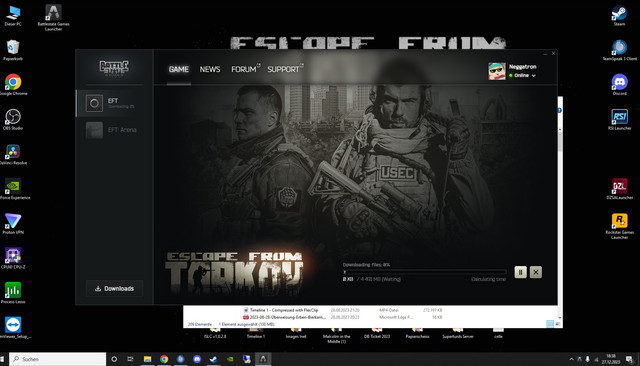The height and width of the screenshot is (366, 640).
Task: Launch Steam from desktop
Action: pyautogui.click(x=619, y=16)
